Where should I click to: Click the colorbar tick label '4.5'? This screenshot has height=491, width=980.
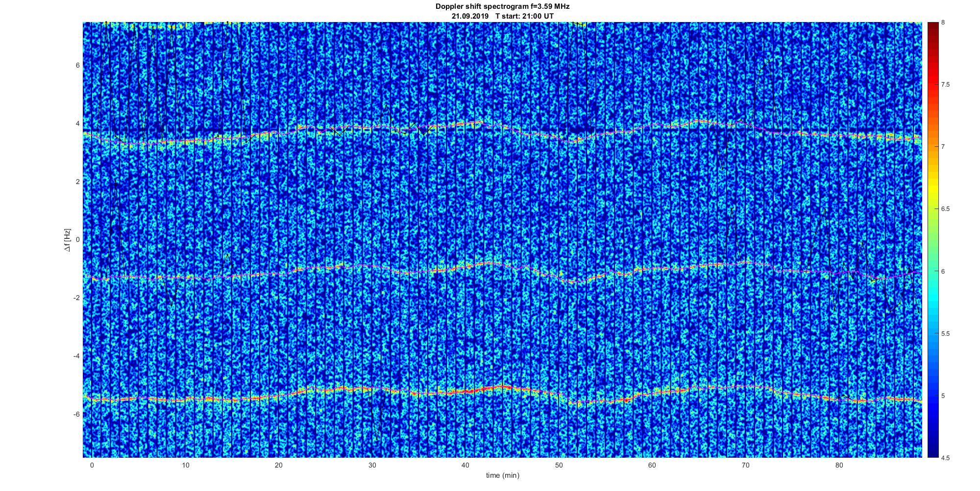(945, 458)
